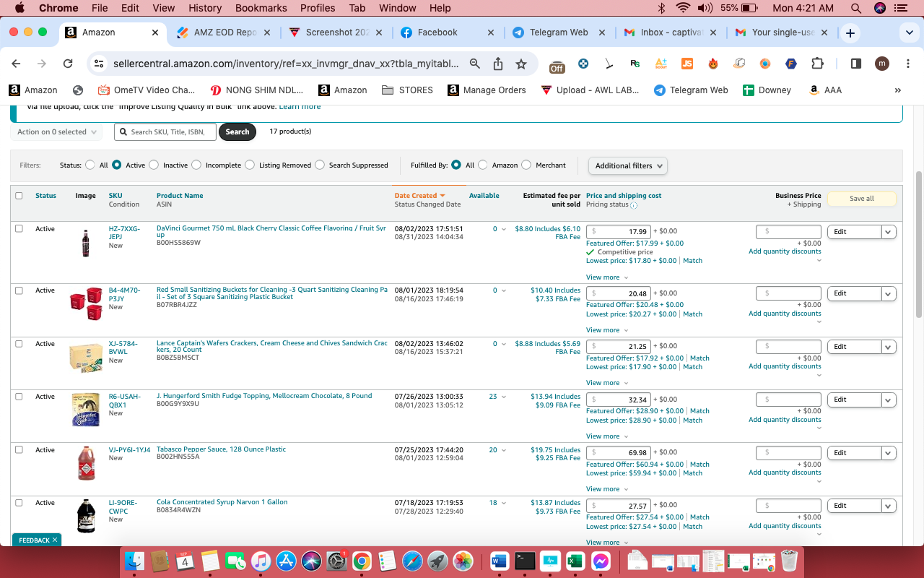Screen dimensions: 924x578
Task: Switch to the 'Inbox - captivat' Gmail tab
Action: click(671, 33)
